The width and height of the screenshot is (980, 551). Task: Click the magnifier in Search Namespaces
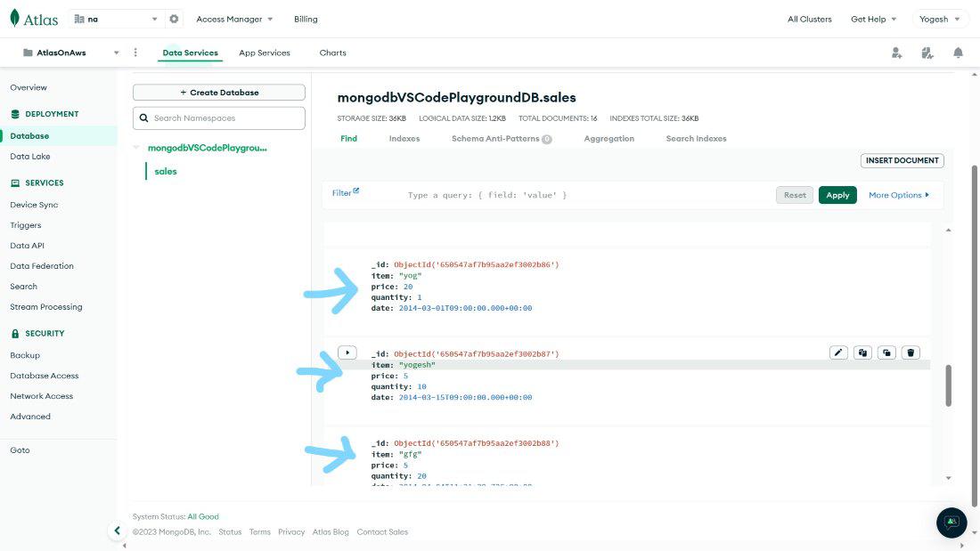point(143,118)
